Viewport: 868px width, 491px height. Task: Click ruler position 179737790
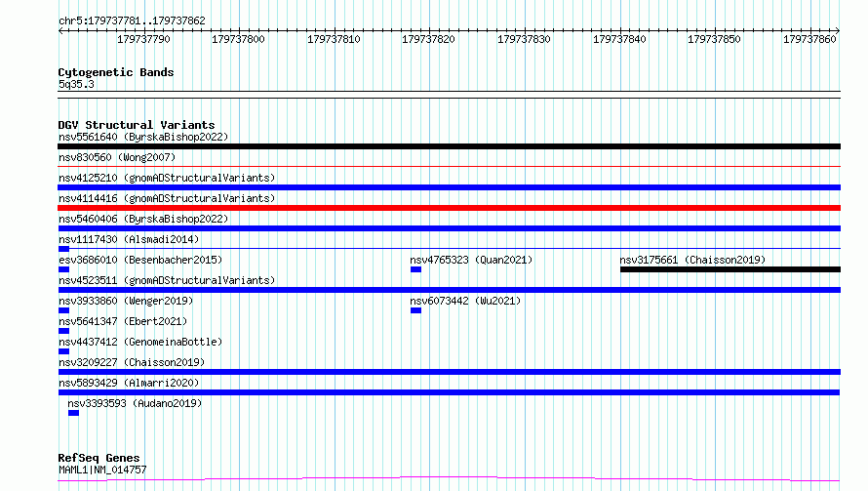[143, 39]
